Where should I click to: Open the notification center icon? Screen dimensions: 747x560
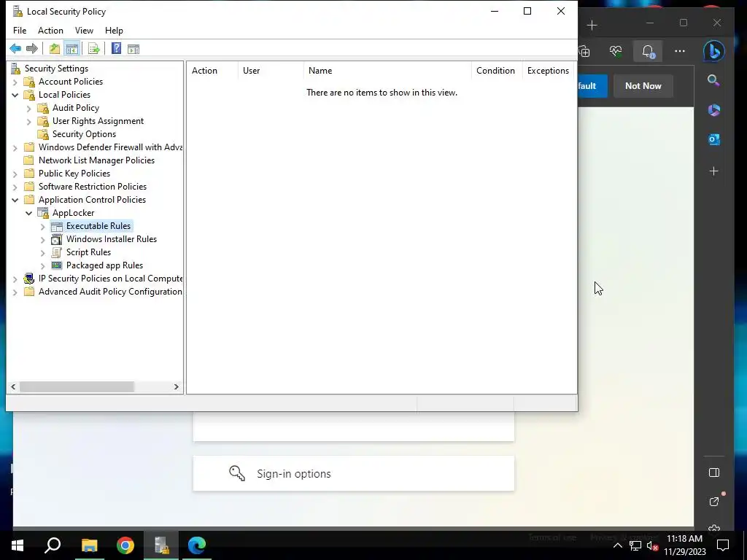point(723,545)
